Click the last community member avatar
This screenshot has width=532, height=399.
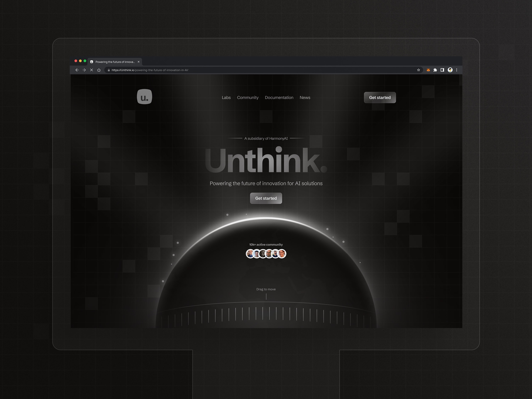click(282, 254)
